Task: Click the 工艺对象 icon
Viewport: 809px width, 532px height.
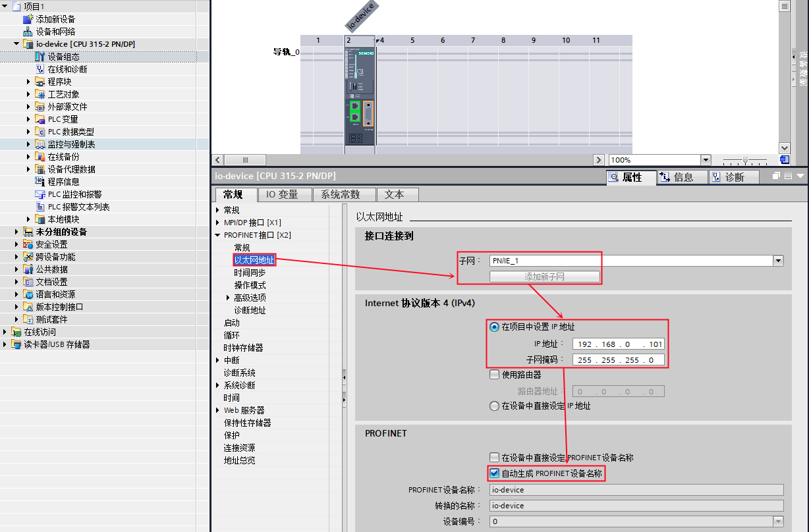Action: [40, 94]
